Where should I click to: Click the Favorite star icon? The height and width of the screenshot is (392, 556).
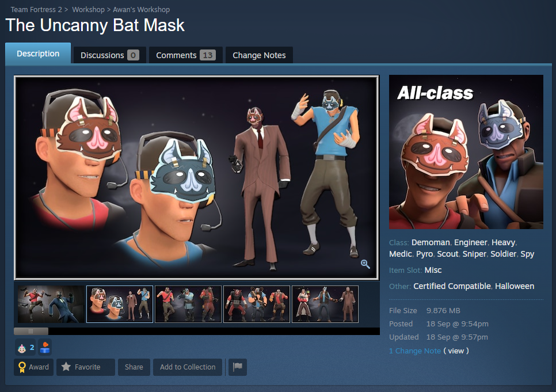tap(66, 367)
